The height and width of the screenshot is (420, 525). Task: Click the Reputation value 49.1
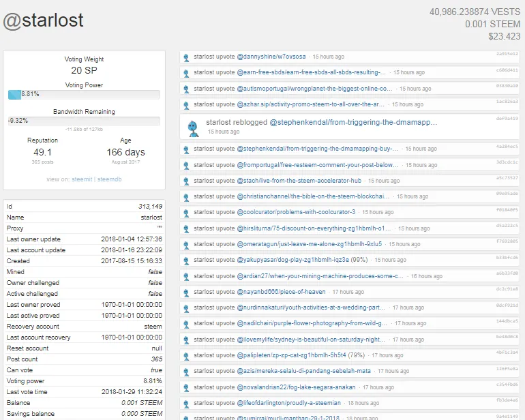(42, 153)
